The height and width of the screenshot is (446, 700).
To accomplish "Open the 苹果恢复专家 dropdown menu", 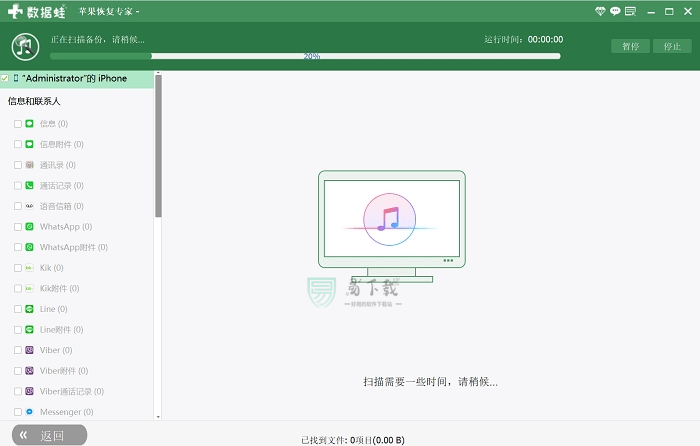I will click(x=110, y=12).
